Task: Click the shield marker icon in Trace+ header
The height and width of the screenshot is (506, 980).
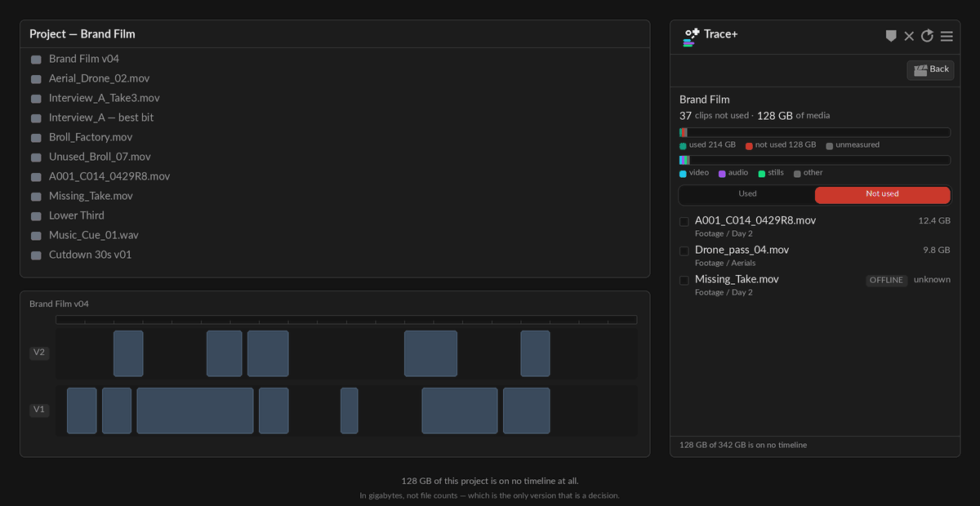Action: pos(891,36)
